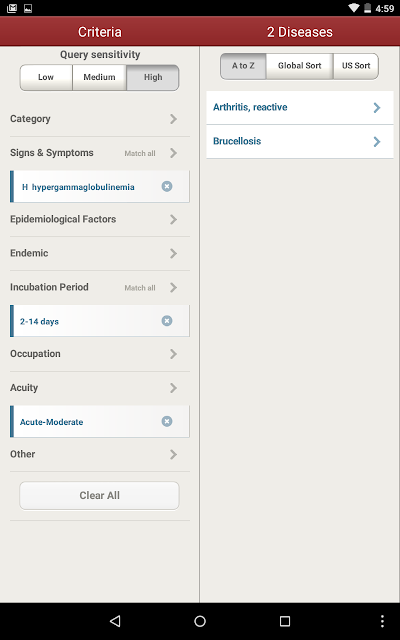The width and height of the screenshot is (400, 640).
Task: Tap the Android back navigation icon
Action: (x=115, y=621)
